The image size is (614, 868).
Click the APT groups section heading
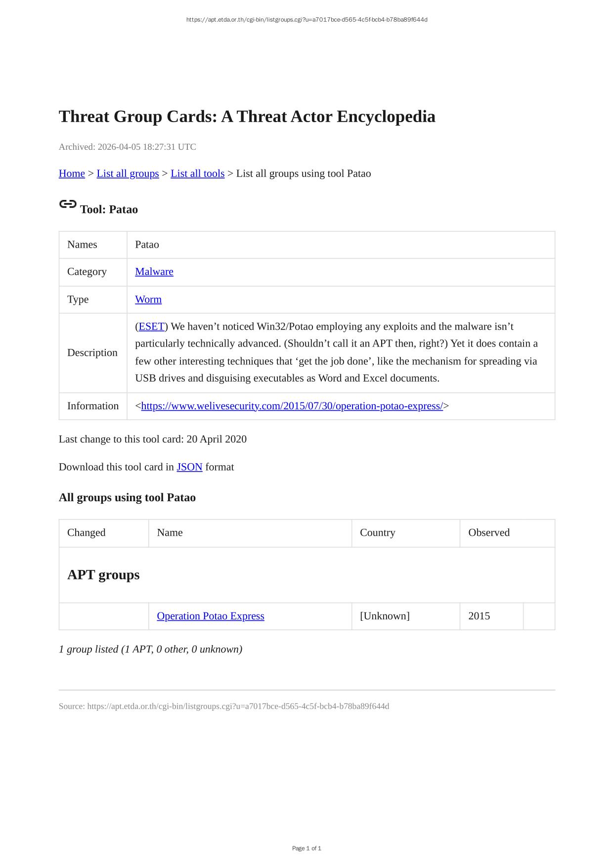click(x=103, y=575)
